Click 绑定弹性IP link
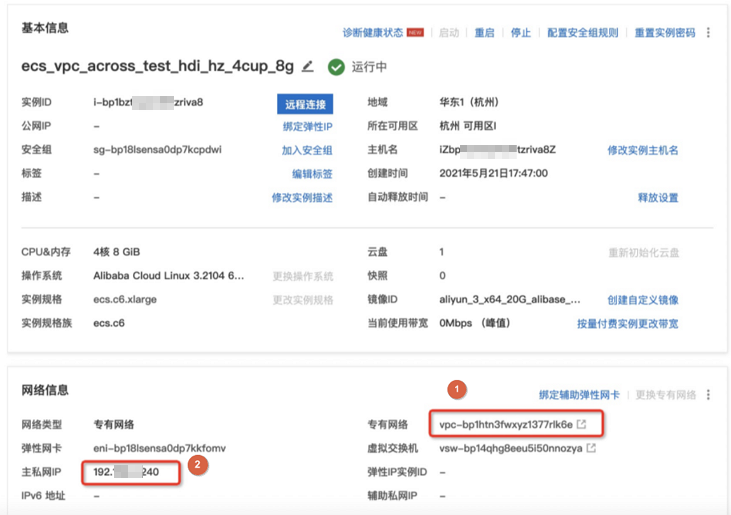Screen dimensions: 731x515 (308, 126)
